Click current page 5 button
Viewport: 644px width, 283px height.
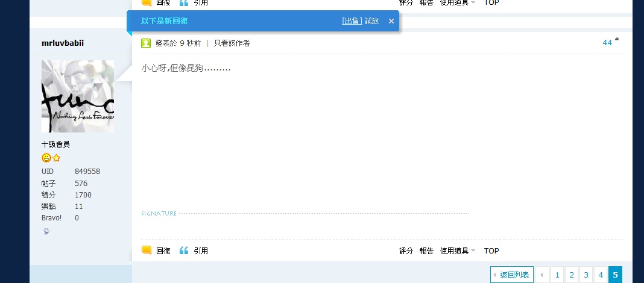615,275
